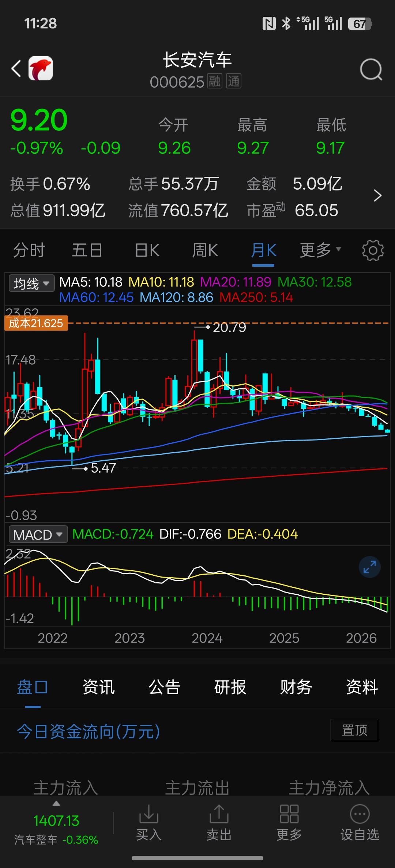395x868 pixels.
Task: Tap the 长安汽车 stock title
Action: coord(197,60)
